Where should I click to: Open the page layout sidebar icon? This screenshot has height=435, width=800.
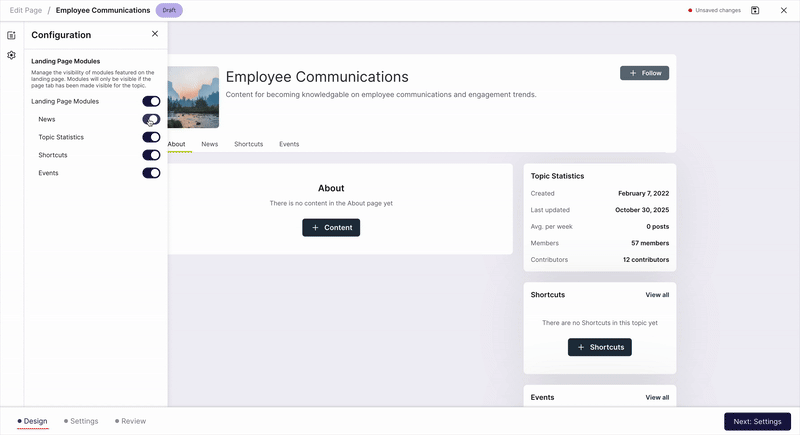pos(11,35)
